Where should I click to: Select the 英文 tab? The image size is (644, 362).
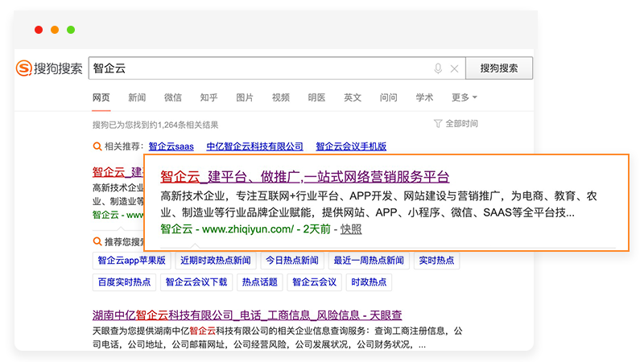[353, 97]
